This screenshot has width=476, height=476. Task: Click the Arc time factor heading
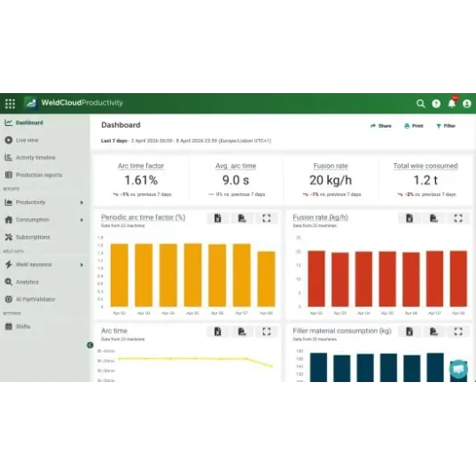coord(141,166)
